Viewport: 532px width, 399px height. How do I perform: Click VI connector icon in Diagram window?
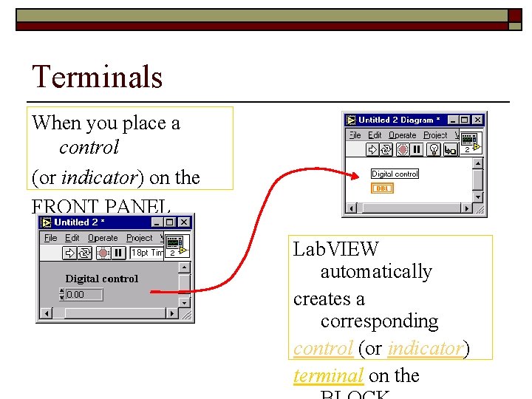click(471, 143)
